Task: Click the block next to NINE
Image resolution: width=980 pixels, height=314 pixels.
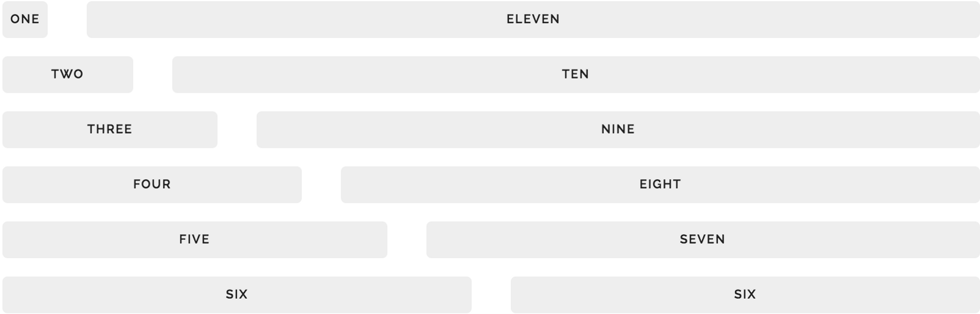Action: coord(110,129)
